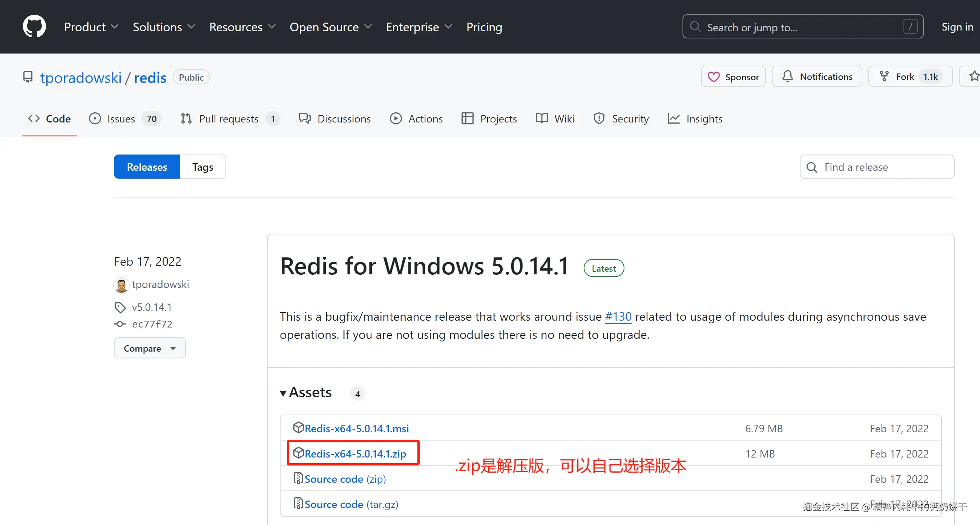Click the Sponsor heart icon
Image resolution: width=980 pixels, height=525 pixels.
713,77
